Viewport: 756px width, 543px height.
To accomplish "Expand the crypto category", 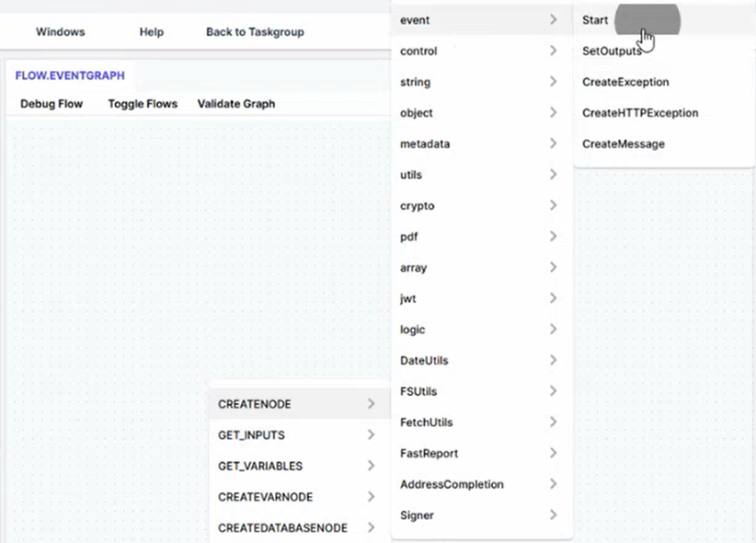I will 482,205.
